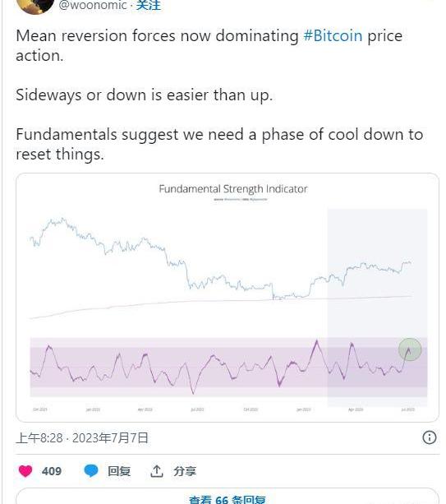The height and width of the screenshot is (504, 446).
Task: Click the 分享 share label
Action: [185, 471]
